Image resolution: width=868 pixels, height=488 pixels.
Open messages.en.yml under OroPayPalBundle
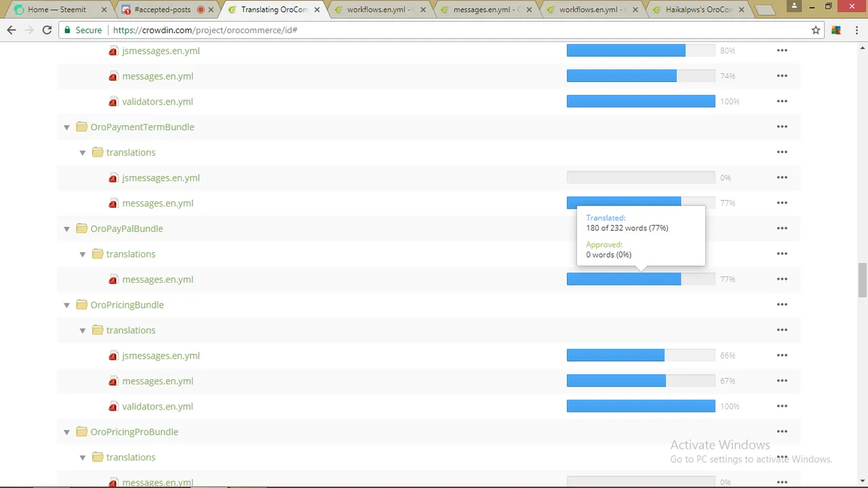tap(157, 279)
